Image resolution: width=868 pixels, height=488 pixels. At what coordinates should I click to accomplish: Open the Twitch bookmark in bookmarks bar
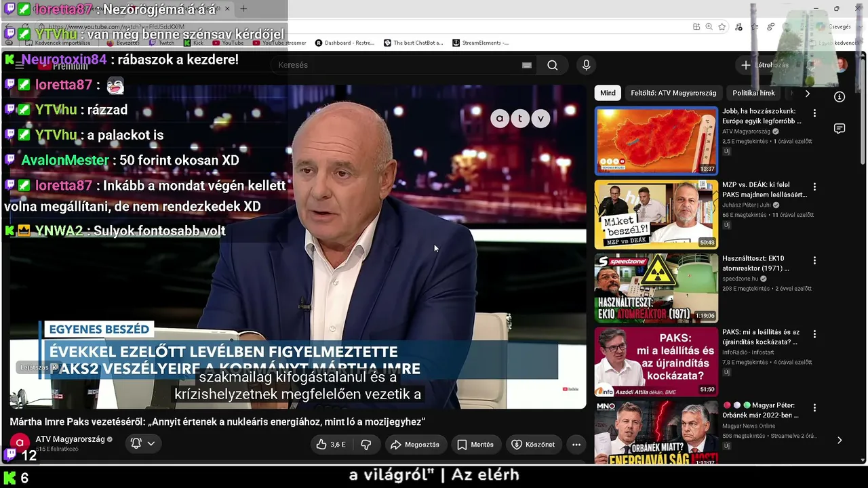161,43
